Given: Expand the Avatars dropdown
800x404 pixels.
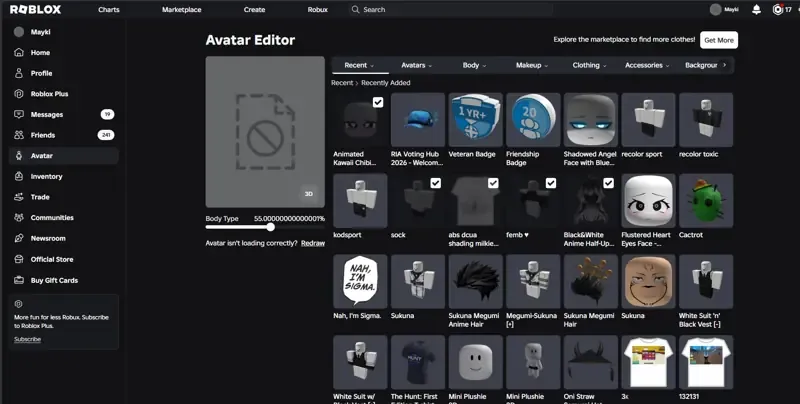Looking at the screenshot, I should pyautogui.click(x=416, y=65).
